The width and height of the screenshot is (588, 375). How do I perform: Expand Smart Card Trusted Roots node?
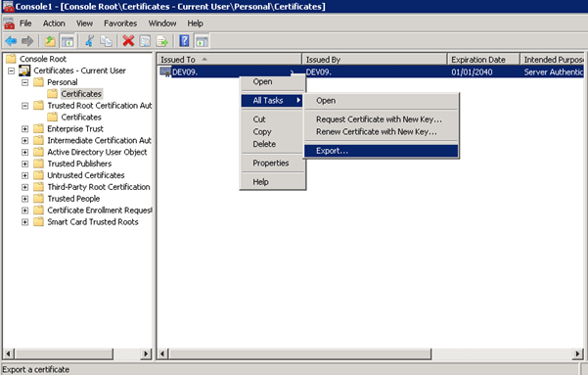tap(24, 222)
